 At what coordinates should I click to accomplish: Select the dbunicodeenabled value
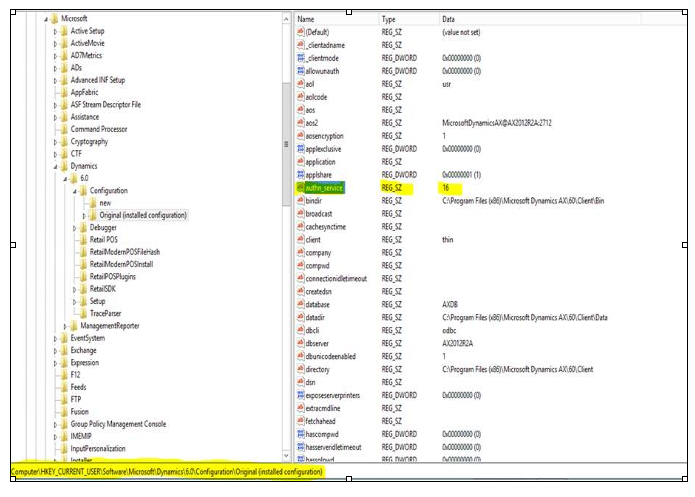click(x=331, y=356)
